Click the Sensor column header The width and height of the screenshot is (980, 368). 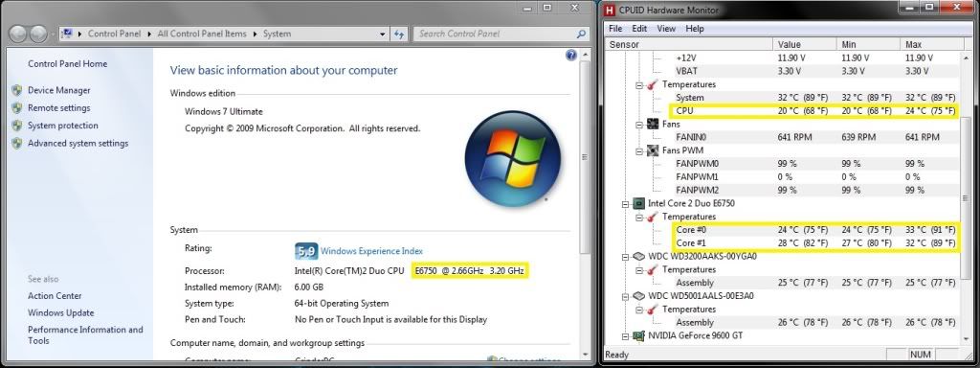coord(689,44)
